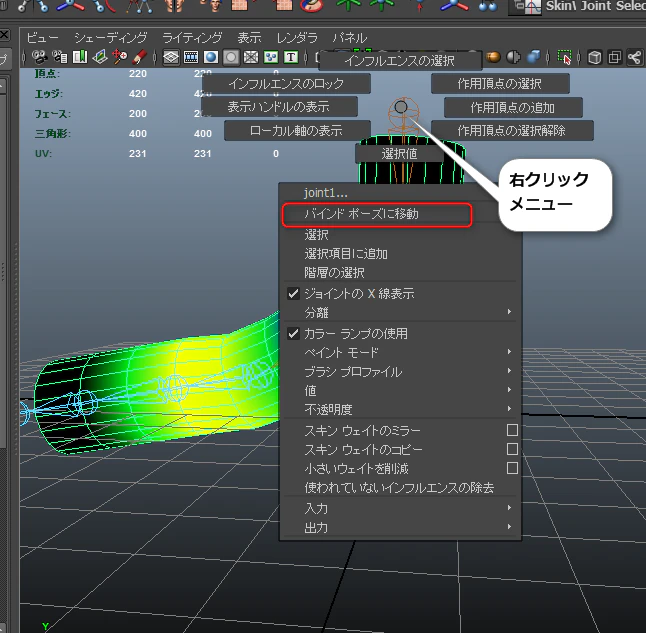Screen dimensions: 646x633
Task: Open the ライティング menu
Action: (x=192, y=38)
